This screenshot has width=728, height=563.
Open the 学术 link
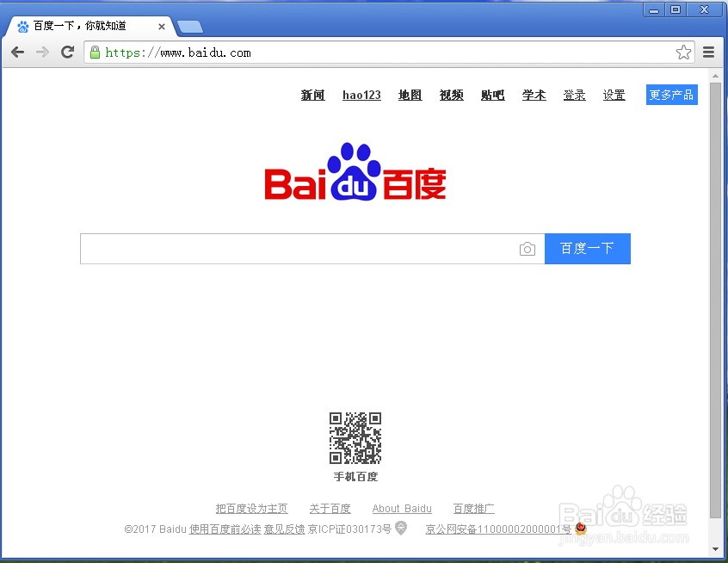pos(534,96)
